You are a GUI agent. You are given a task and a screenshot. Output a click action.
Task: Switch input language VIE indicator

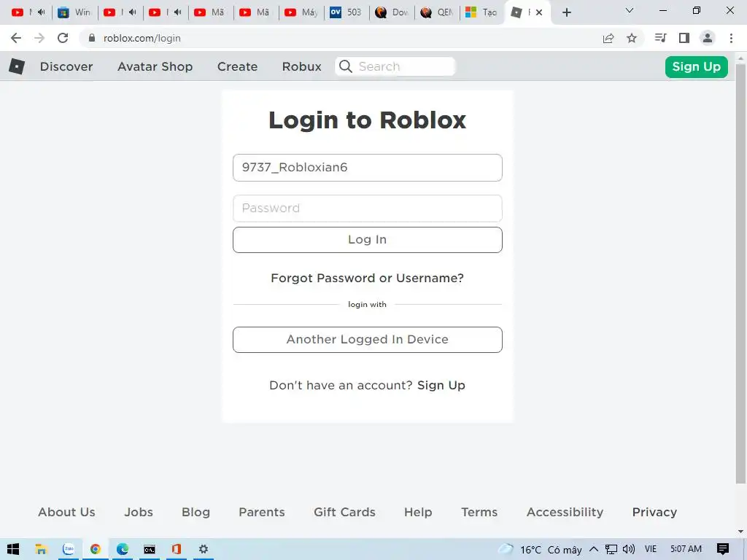click(650, 549)
